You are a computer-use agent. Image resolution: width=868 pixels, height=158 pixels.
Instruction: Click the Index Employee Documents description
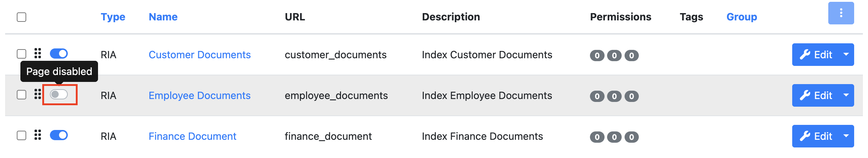coord(487,95)
